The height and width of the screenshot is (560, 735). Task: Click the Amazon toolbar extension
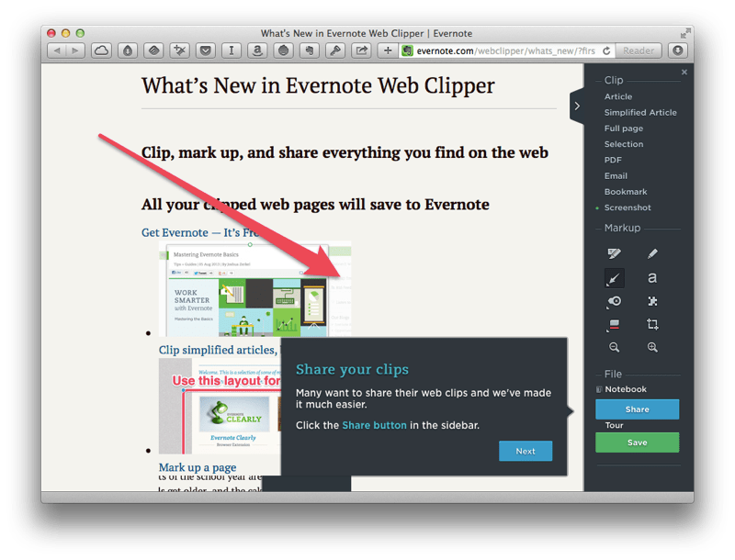[x=257, y=50]
